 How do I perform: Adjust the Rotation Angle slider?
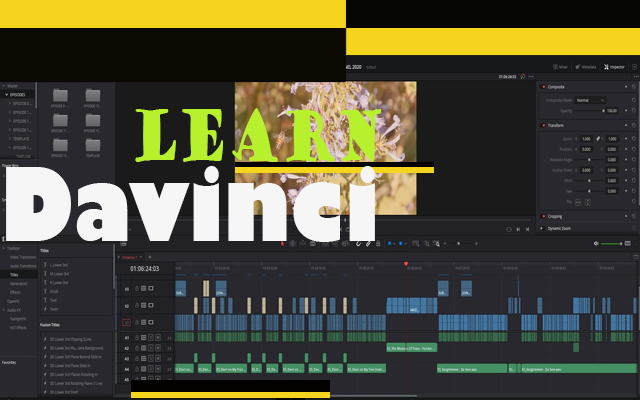589,160
